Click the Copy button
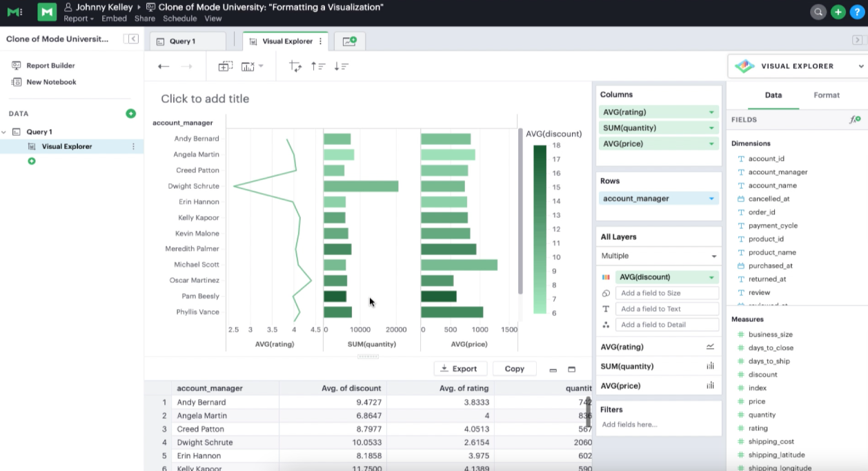 (514, 368)
